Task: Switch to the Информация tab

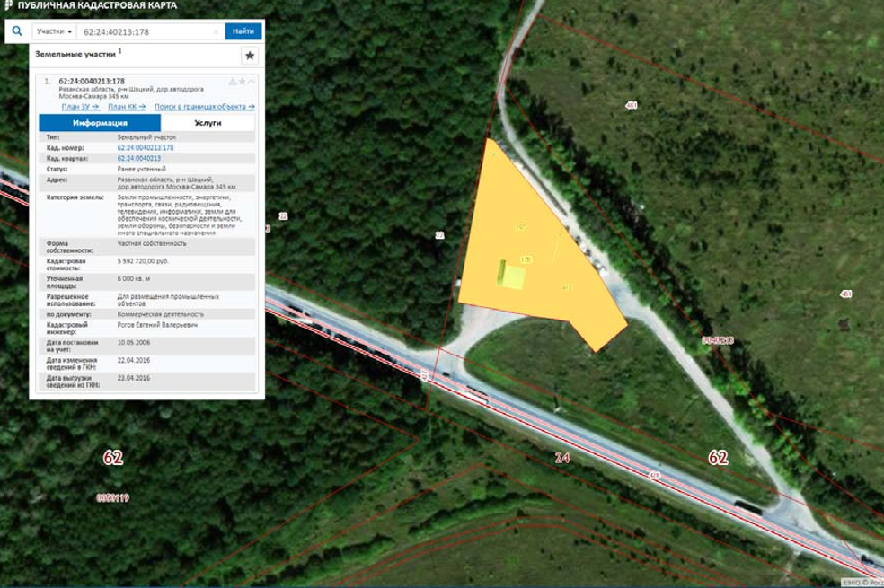Action: [100, 123]
